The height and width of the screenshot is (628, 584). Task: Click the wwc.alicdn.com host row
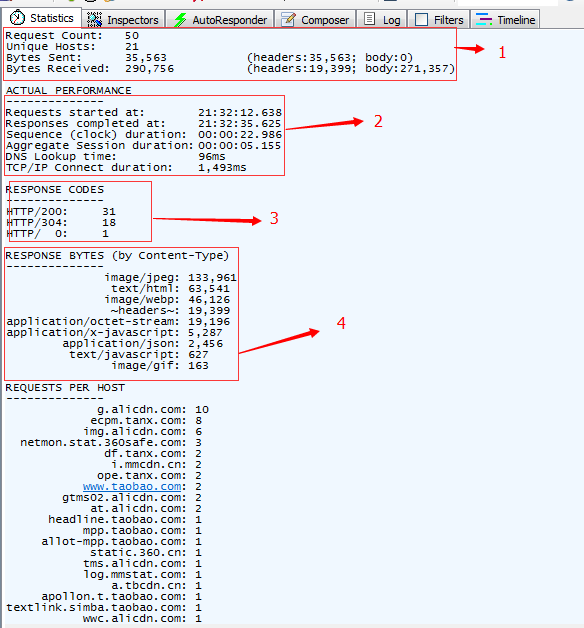click(x=142, y=619)
